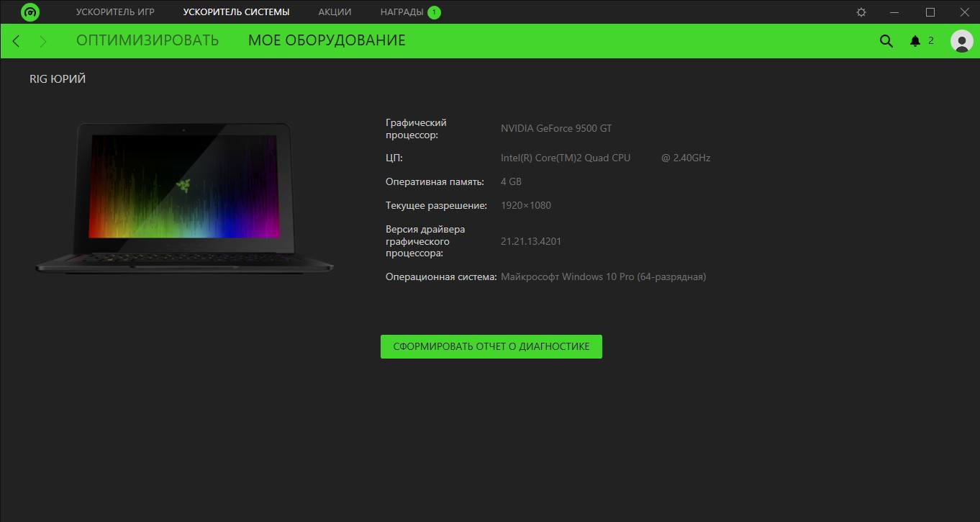980x522 pixels.
Task: Select the УСКОРИТЕЛЬ СИСТЕМЫ tab
Action: click(x=237, y=12)
